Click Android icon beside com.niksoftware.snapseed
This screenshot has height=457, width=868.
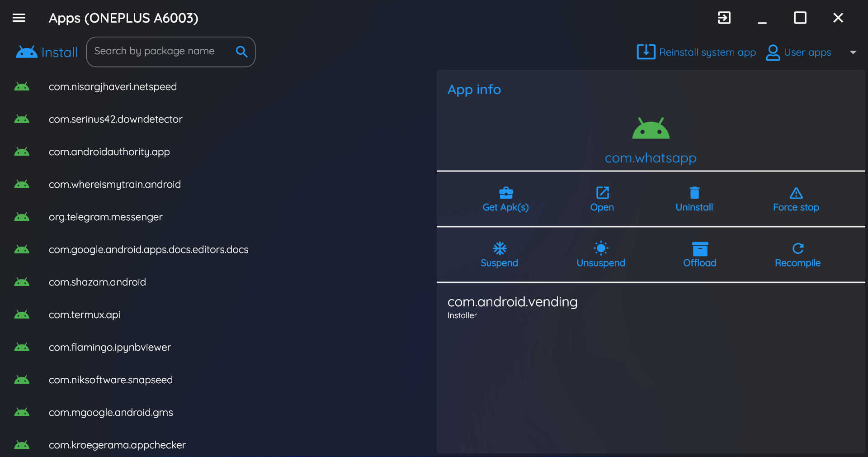point(22,380)
